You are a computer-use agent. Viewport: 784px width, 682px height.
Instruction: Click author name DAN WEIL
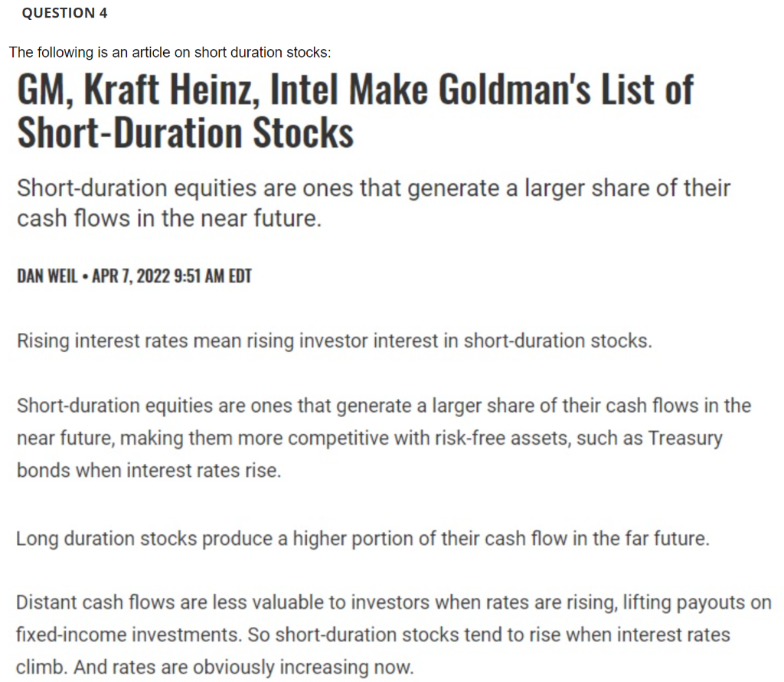[x=47, y=276]
